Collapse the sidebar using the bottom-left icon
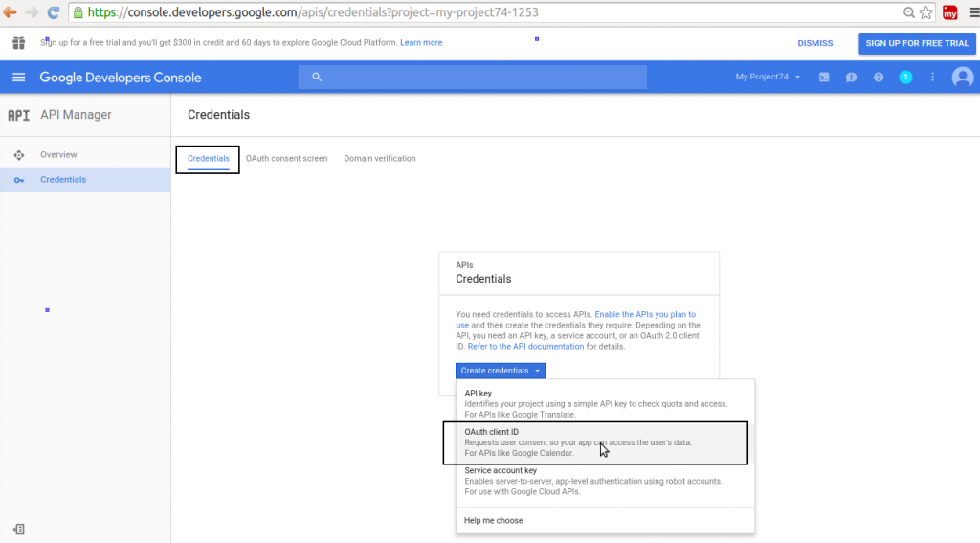980x543 pixels. point(19,529)
